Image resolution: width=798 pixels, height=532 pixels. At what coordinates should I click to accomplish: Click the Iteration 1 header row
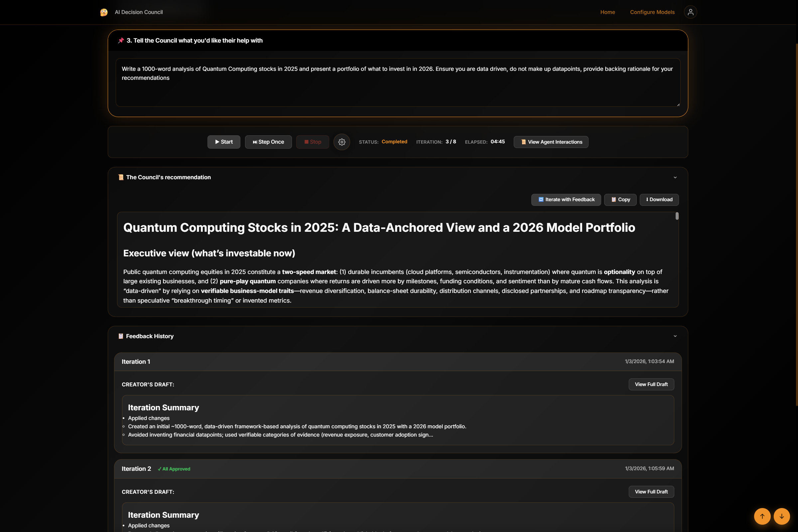pos(398,362)
